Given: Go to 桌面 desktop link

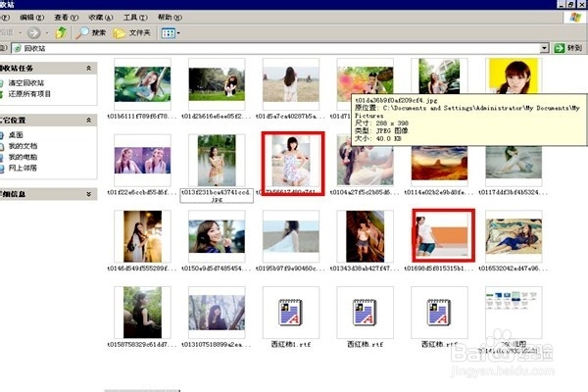Looking at the screenshot, I should point(16,134).
